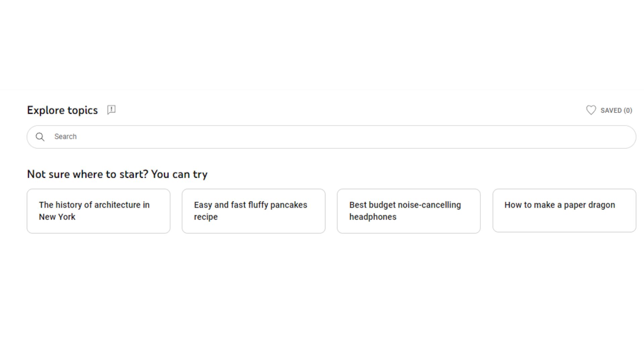644x362 pixels.
Task: Click the Explore topics heading
Action: click(62, 110)
